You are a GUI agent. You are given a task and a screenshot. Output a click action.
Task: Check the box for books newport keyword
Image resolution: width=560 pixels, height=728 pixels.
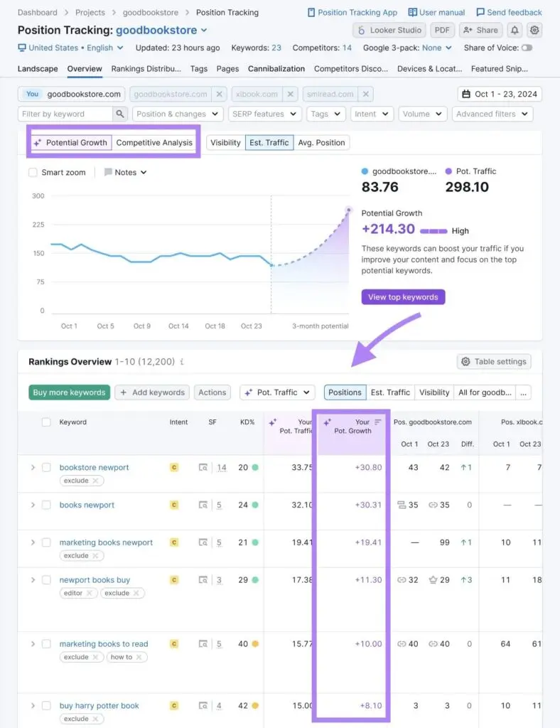(x=46, y=505)
